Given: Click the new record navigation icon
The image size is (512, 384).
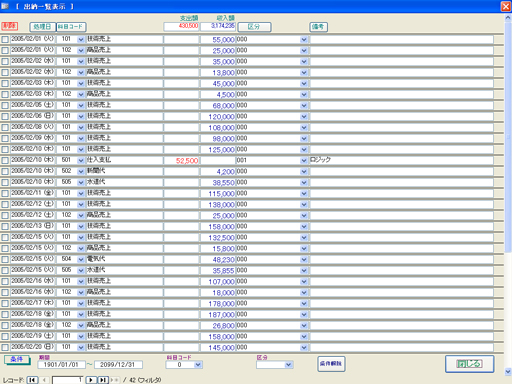Looking at the screenshot, I should pyautogui.click(x=115, y=380).
